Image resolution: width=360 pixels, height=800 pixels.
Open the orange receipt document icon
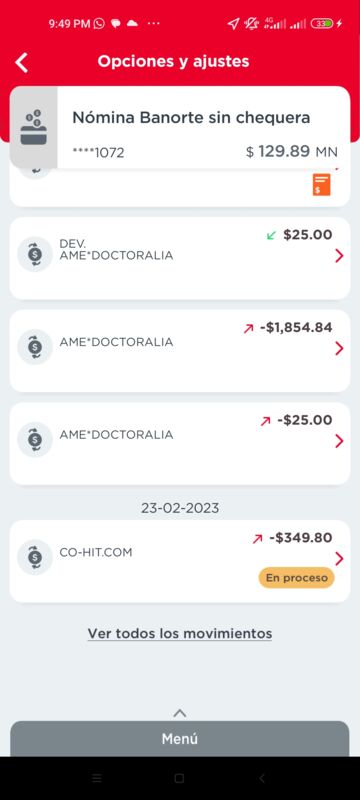pos(322,185)
